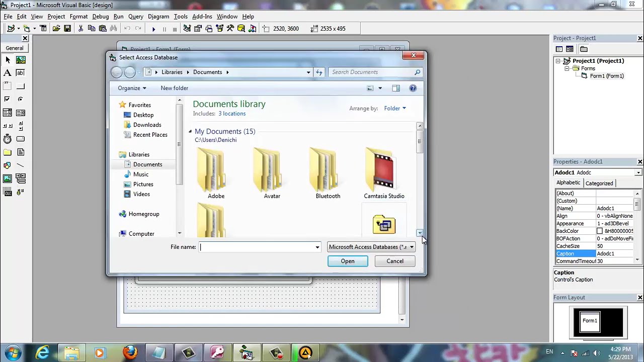Screen dimensions: 644x362
Task: Select the ComboBox tool in the toolbox
Action: coord(8,113)
